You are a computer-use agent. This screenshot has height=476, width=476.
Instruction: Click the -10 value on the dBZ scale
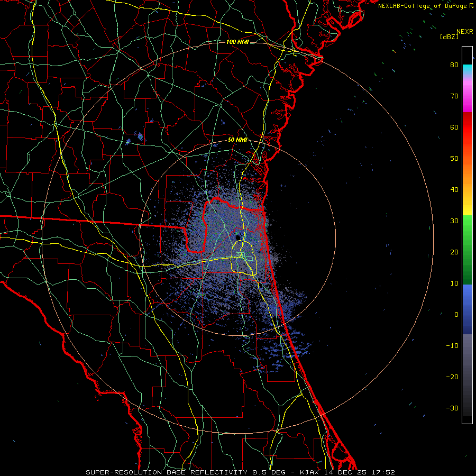tap(452, 346)
